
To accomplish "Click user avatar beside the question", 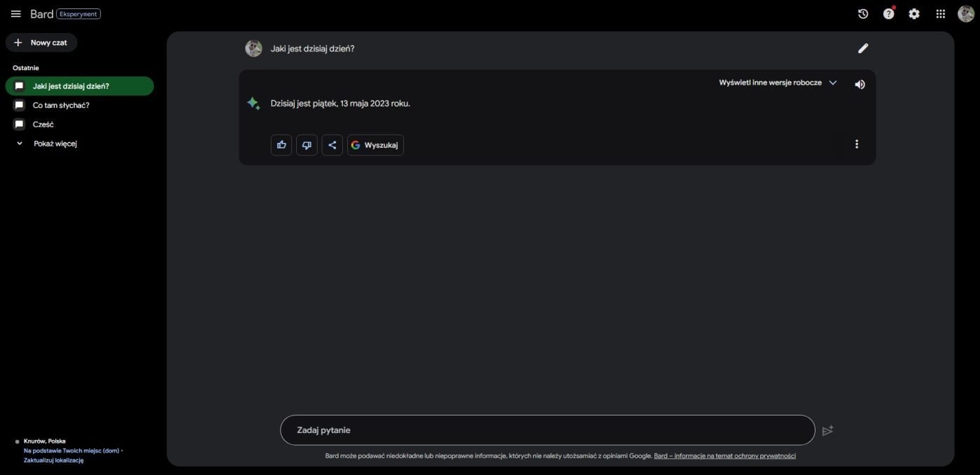I will point(253,48).
